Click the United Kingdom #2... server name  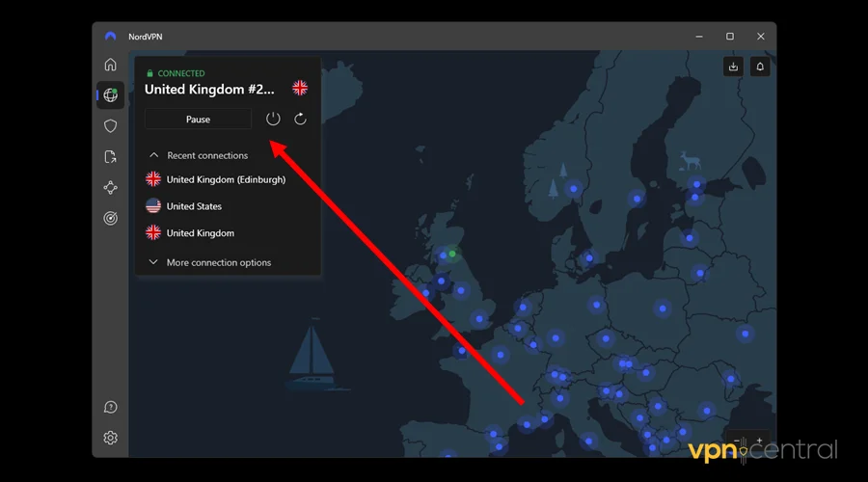click(x=209, y=90)
